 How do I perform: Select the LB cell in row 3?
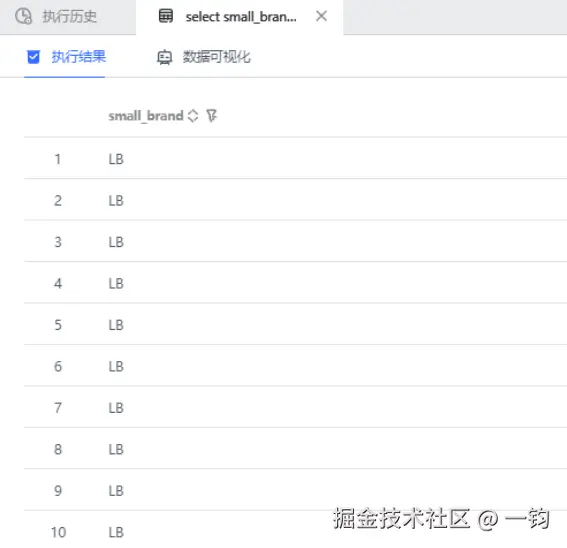point(116,242)
